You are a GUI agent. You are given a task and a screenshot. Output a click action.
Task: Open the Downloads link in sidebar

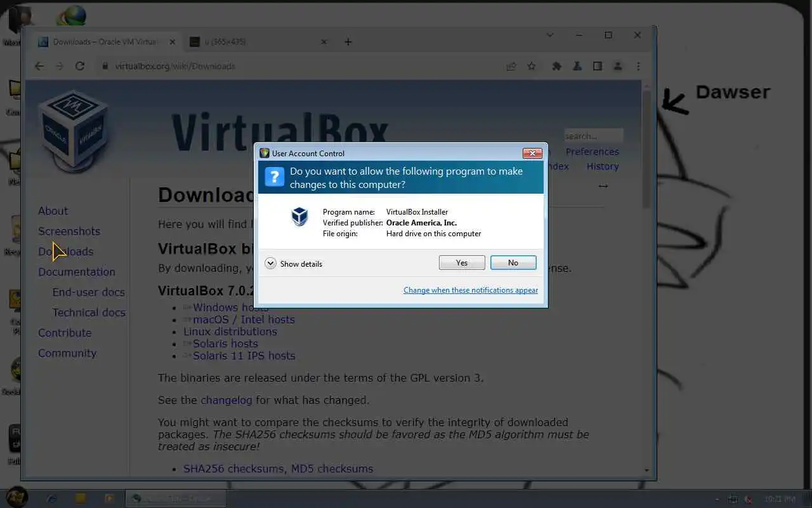(65, 251)
